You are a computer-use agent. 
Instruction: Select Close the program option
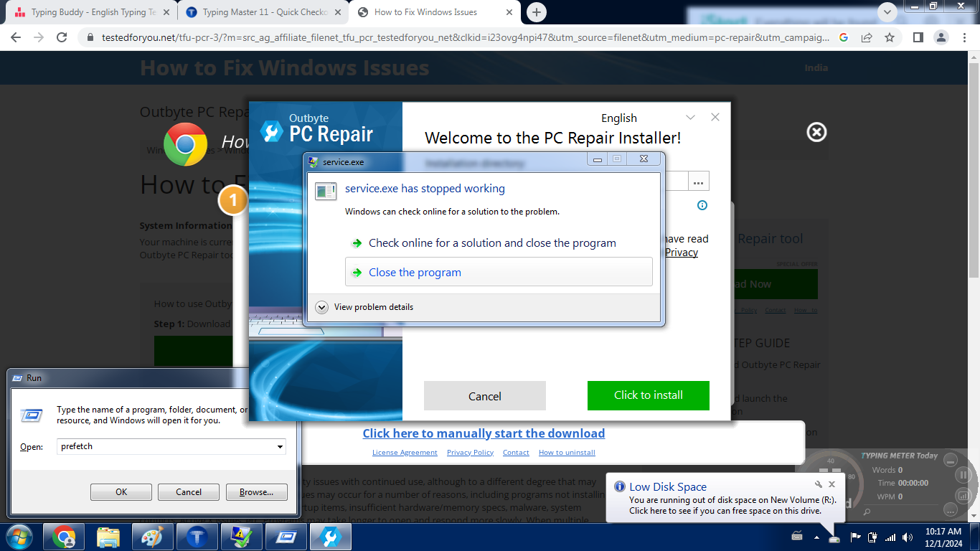point(415,273)
